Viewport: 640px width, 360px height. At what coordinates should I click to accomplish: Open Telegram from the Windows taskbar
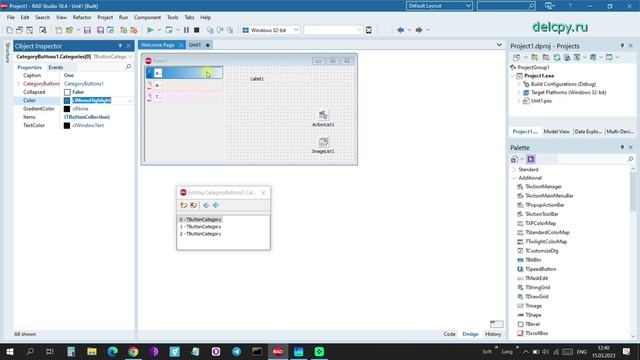coord(237,351)
